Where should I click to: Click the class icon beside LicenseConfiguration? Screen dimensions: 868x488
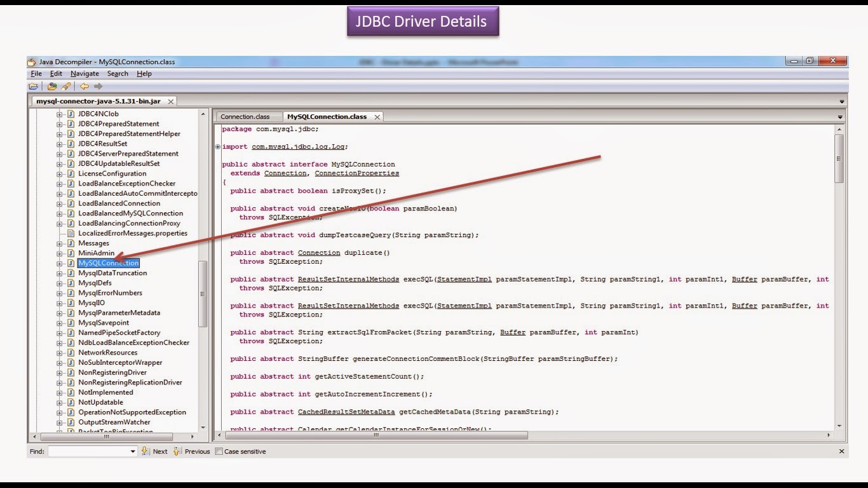click(x=71, y=173)
